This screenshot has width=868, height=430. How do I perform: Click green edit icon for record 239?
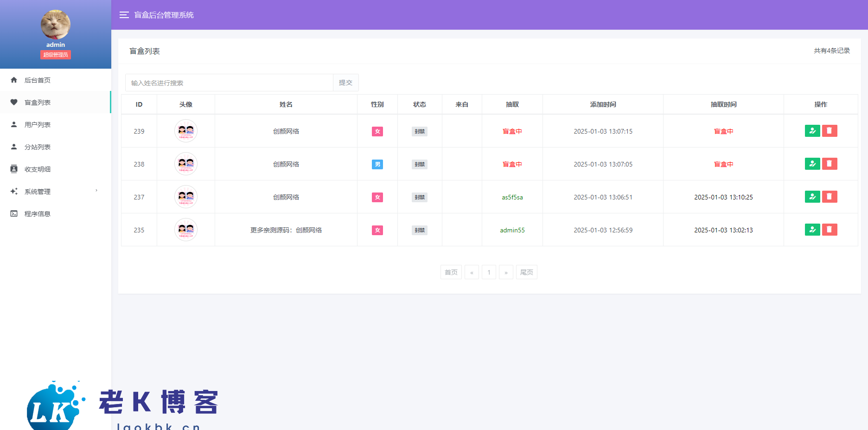pos(812,131)
